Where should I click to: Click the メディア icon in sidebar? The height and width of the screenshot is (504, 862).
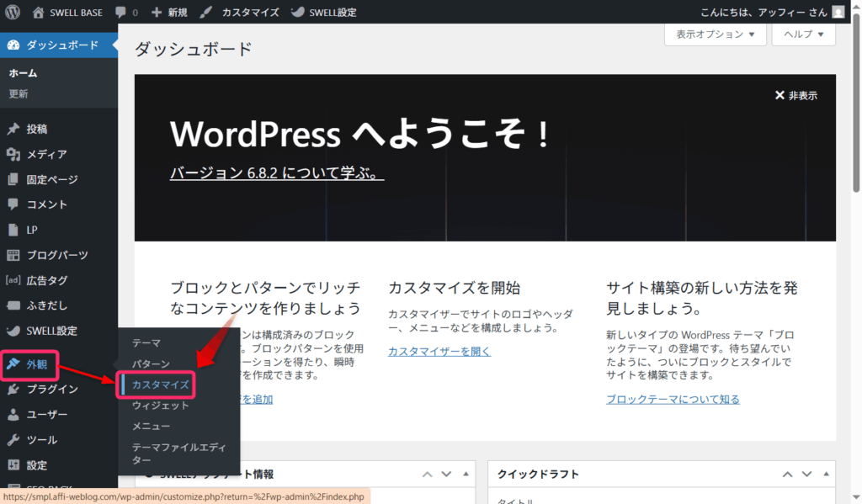[13, 155]
